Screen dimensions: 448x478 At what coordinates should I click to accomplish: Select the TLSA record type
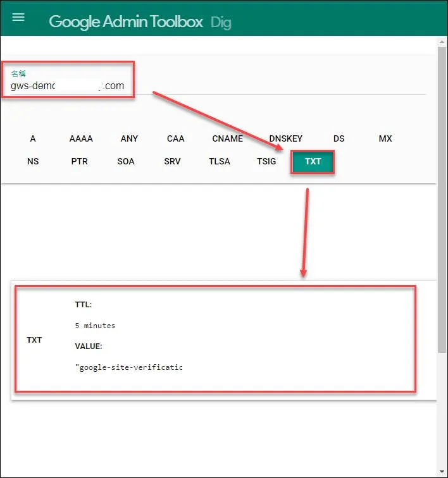(220, 161)
